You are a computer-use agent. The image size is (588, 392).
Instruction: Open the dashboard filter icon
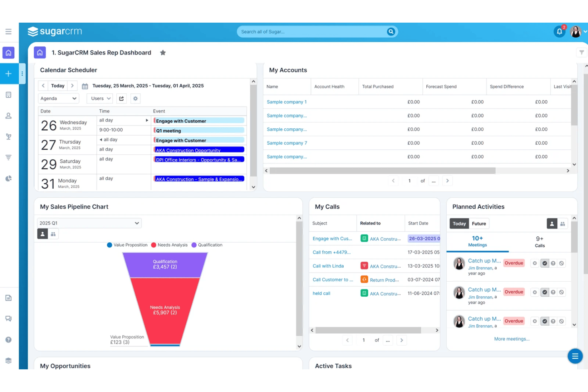[582, 52]
